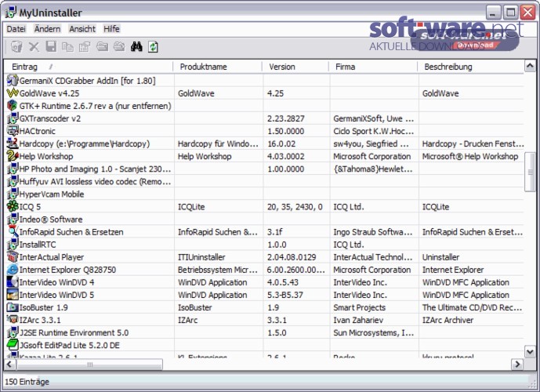Click the InterVideo WinDVD 4 icon
The height and width of the screenshot is (392, 540).
(13, 282)
